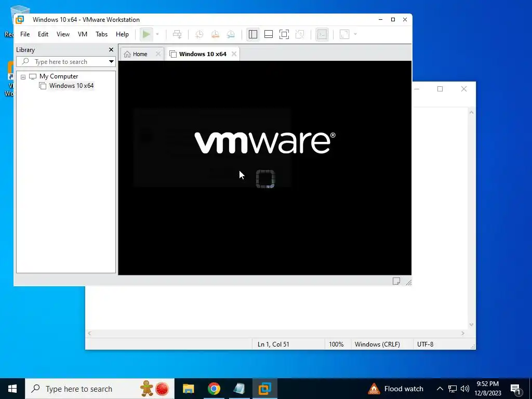
Task: Toggle the thumbnail bar view icon
Action: tap(269, 34)
